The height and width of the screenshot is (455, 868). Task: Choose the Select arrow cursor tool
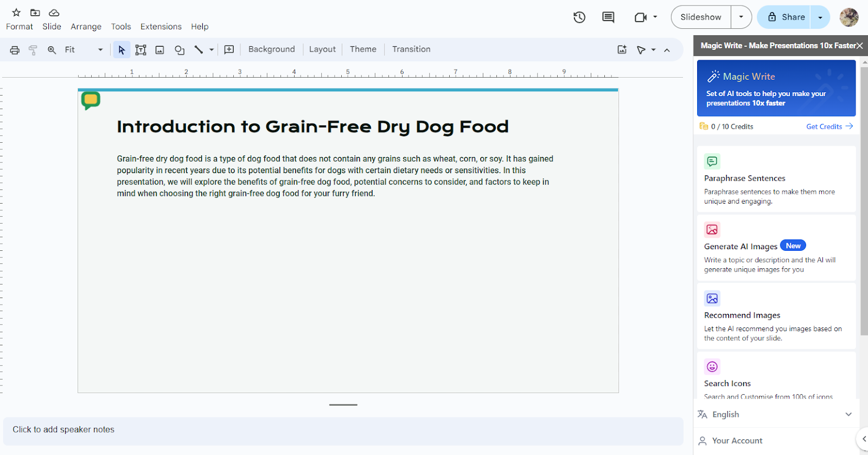pyautogui.click(x=122, y=50)
